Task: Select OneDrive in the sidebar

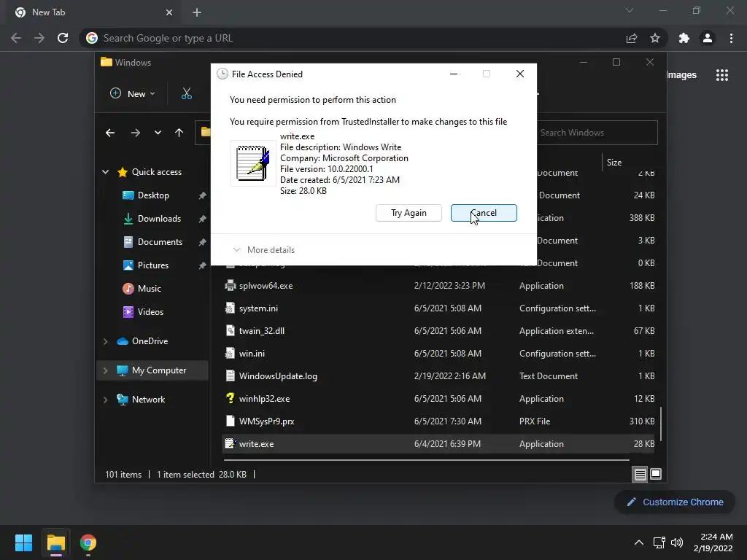Action: (x=149, y=341)
